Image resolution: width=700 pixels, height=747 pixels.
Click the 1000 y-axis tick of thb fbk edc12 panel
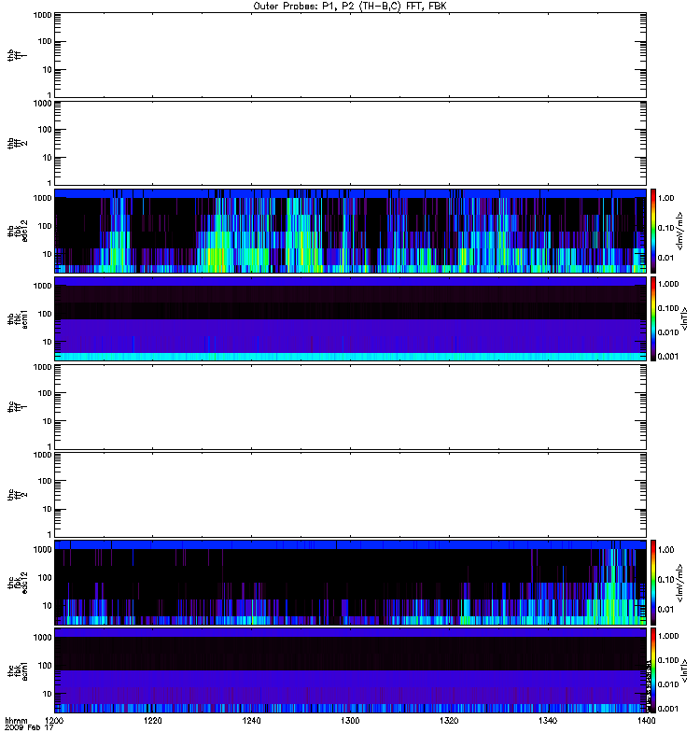(x=42, y=198)
